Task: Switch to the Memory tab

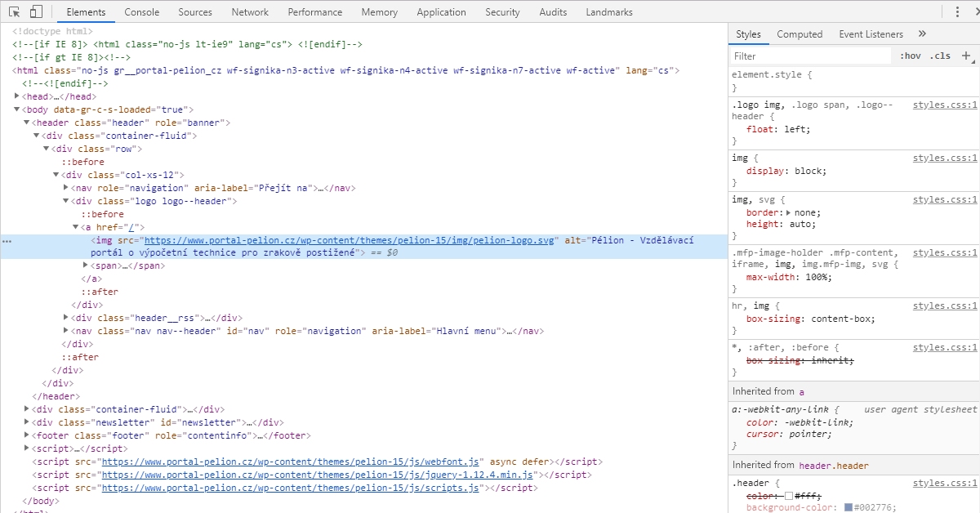Action: pos(379,12)
